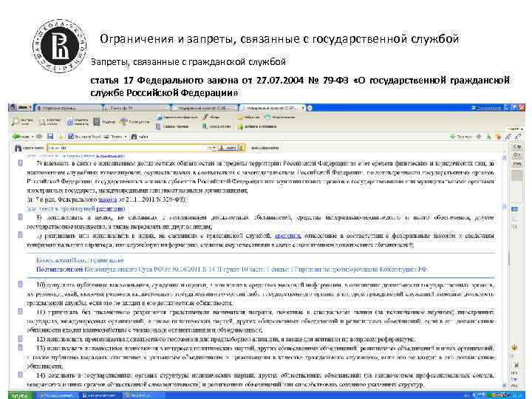Open the Ред side panel tab
Viewport: 532px width, 399px height.
pos(516,163)
